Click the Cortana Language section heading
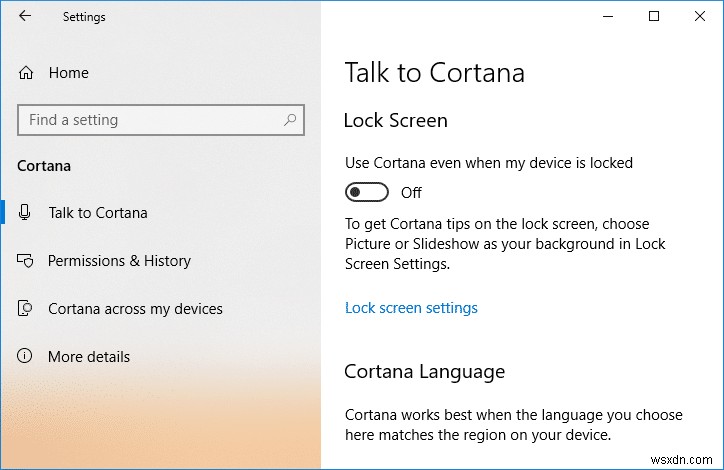This screenshot has height=470, width=724. coord(424,372)
